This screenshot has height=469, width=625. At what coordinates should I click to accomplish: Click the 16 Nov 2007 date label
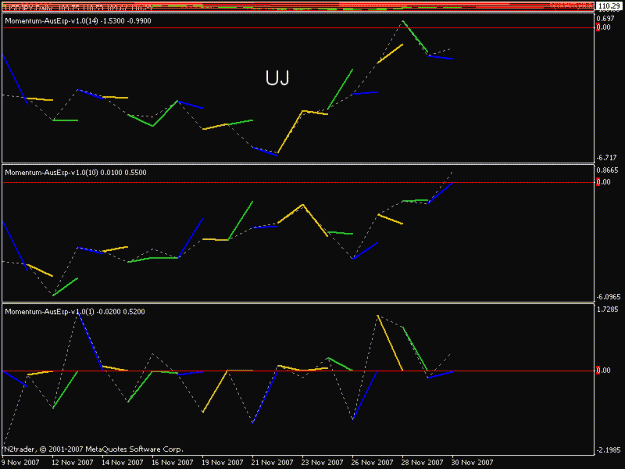(172, 462)
